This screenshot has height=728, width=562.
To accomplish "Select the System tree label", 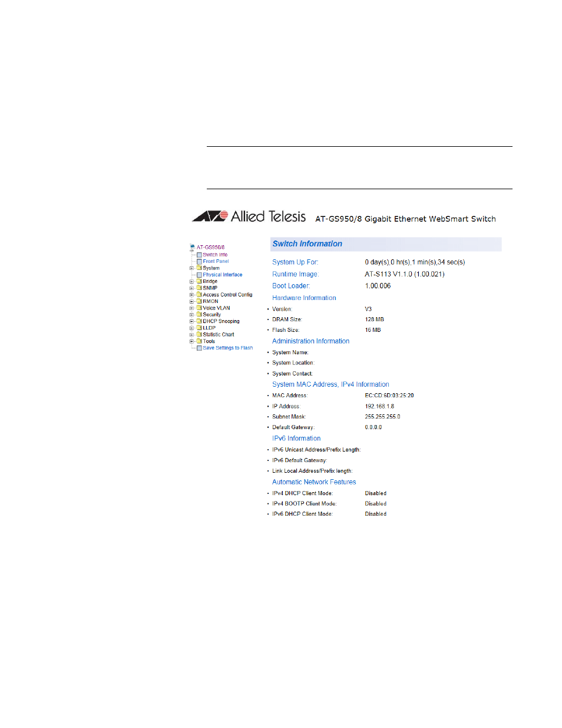I will (211, 268).
